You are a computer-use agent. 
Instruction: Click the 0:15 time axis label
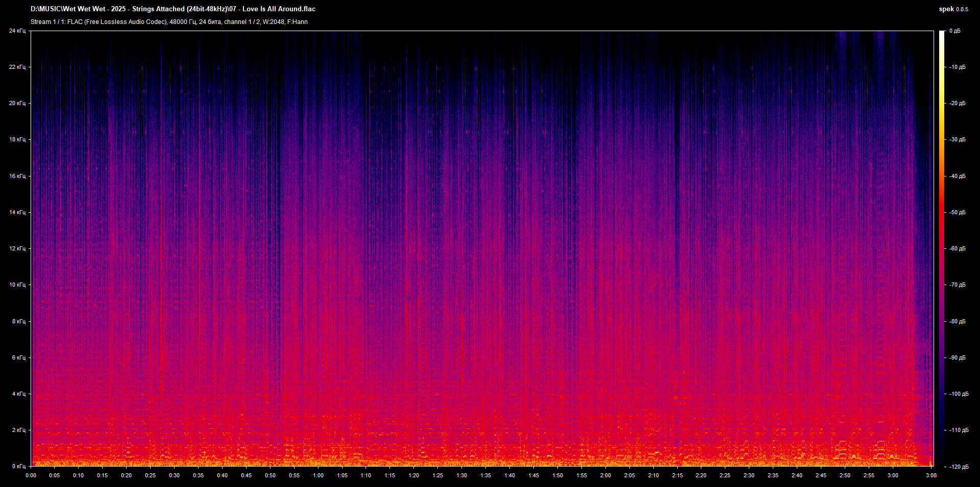(103, 476)
